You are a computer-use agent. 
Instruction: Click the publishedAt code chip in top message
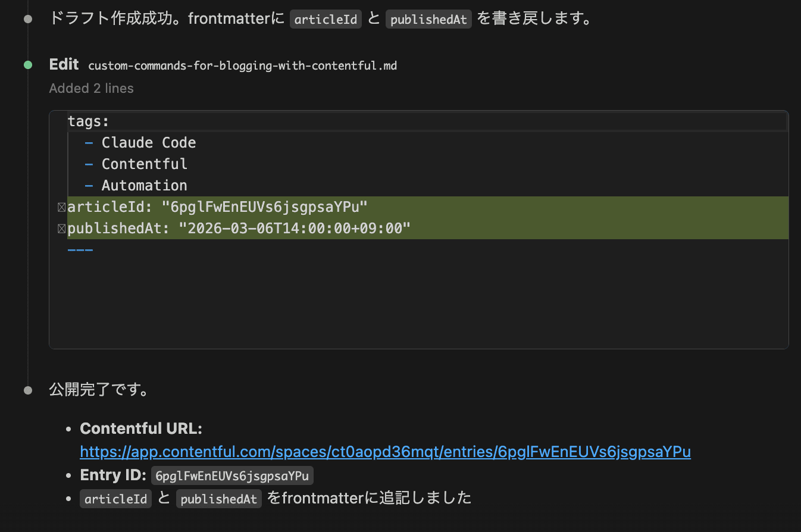pos(428,20)
